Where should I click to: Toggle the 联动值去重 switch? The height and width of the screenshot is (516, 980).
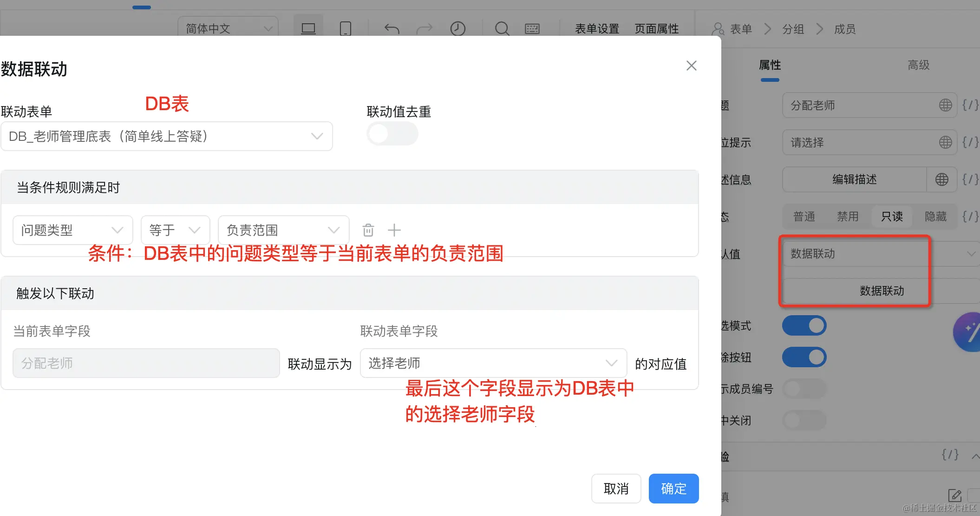pos(392,134)
